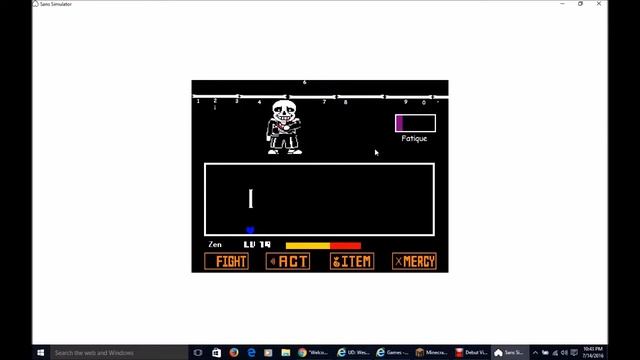Switch to the Chrome Welcome window
This screenshot has width=640, height=360.
(313, 353)
